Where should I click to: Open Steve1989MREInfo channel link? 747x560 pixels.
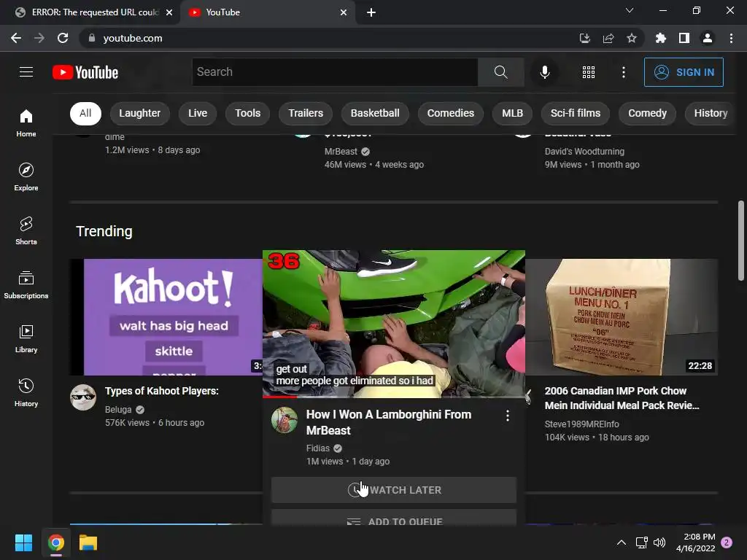[581, 424]
